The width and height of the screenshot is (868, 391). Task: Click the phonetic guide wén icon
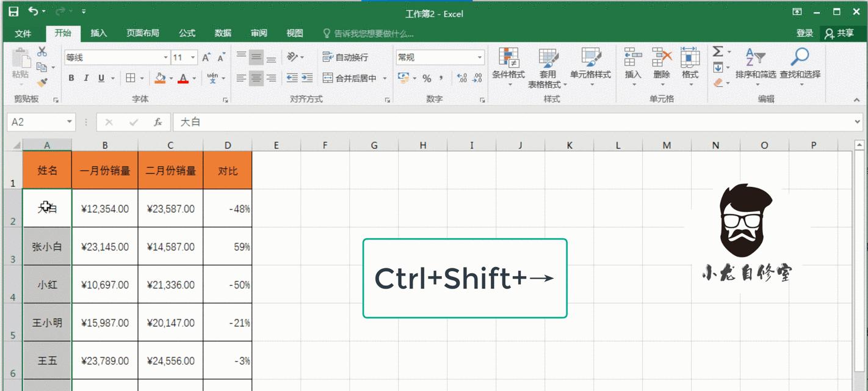coord(212,78)
